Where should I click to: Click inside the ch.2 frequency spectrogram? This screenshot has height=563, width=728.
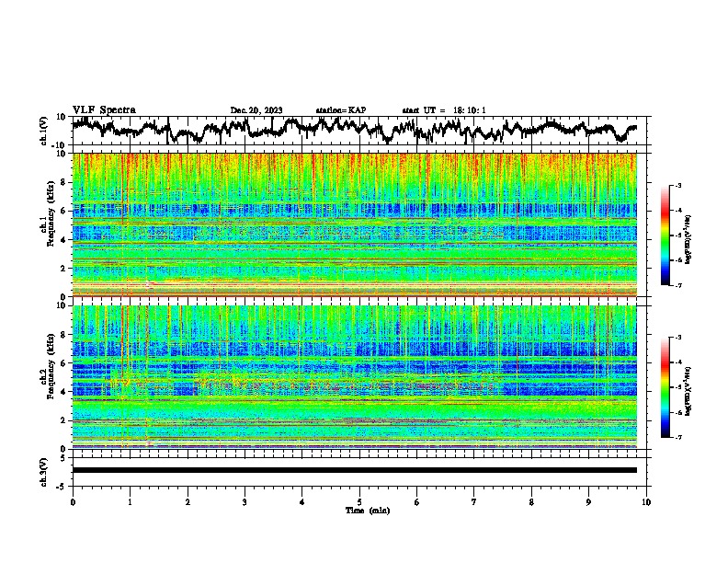tap(355, 377)
